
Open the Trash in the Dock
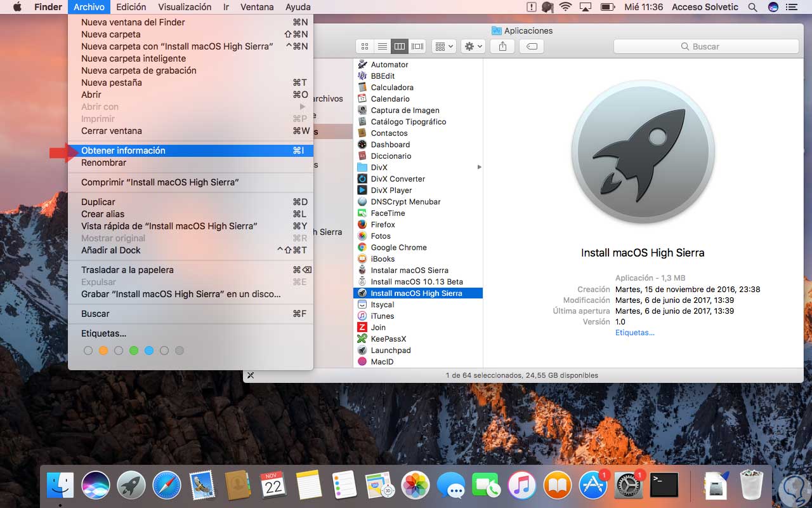pos(752,486)
